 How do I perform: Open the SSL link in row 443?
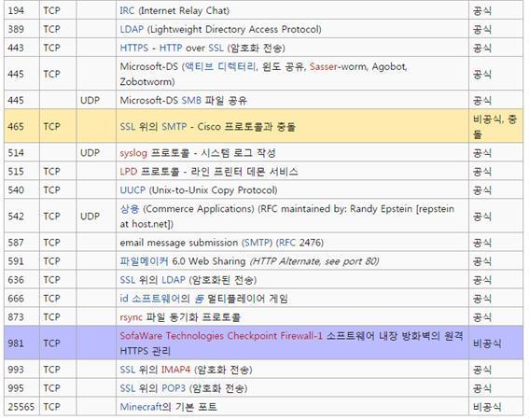pyautogui.click(x=216, y=48)
